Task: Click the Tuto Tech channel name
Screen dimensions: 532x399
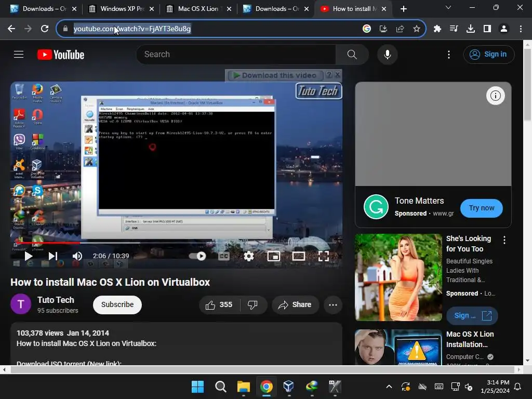Action: pos(56,300)
